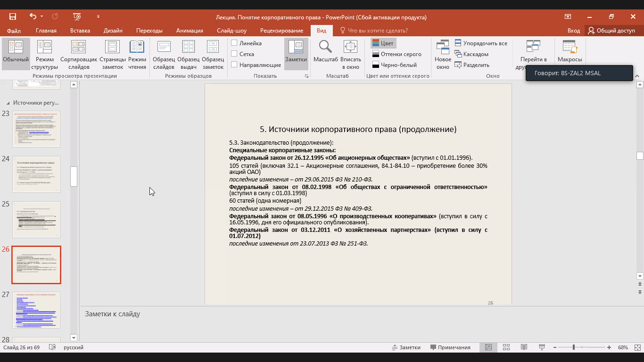Screen dimensions: 644x362
Task: Select slide 24 thumbnail
Action: [36, 174]
